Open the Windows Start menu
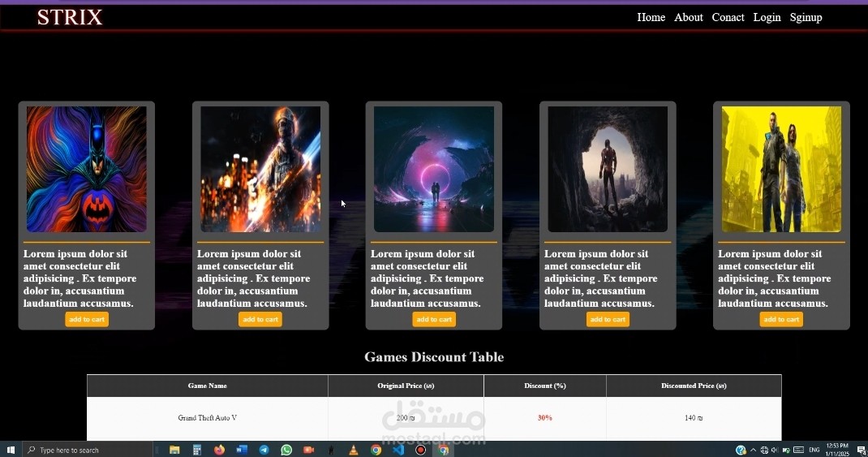868x457 pixels. pos(11,450)
